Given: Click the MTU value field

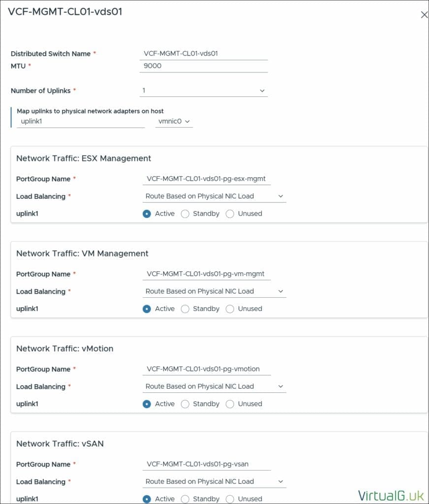Looking at the screenshot, I should tap(204, 66).
